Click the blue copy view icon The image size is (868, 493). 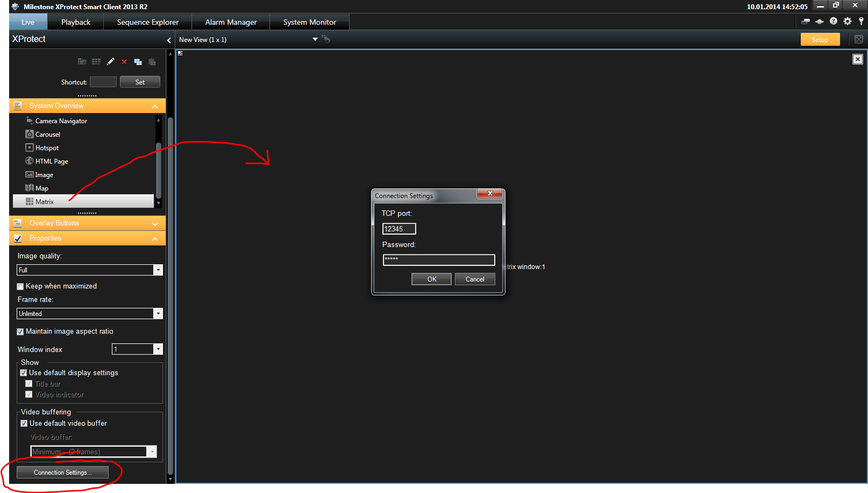(x=138, y=62)
